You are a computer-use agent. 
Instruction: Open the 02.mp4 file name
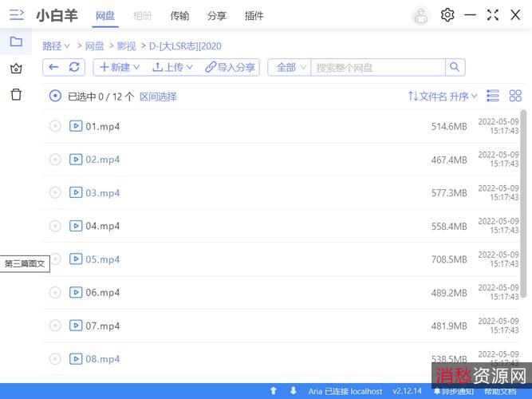click(x=102, y=160)
